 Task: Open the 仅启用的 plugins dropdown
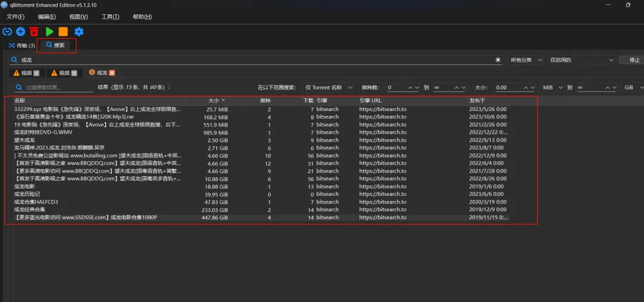click(581, 60)
